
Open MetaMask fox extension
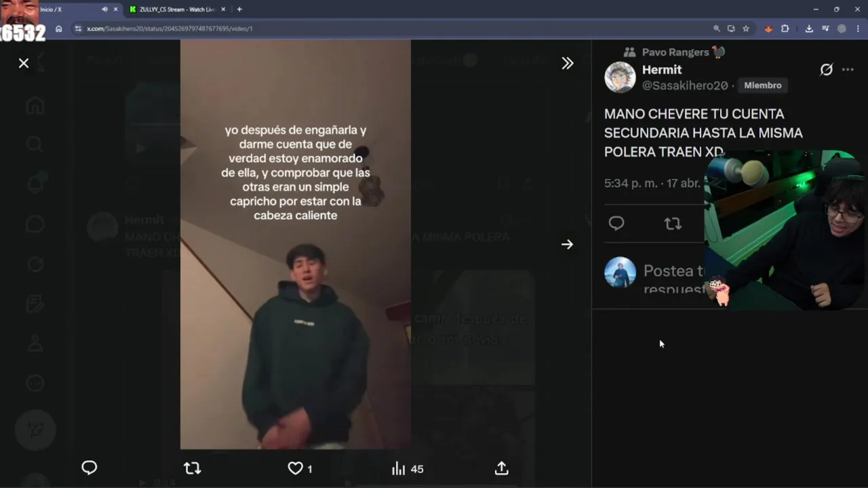(x=768, y=28)
